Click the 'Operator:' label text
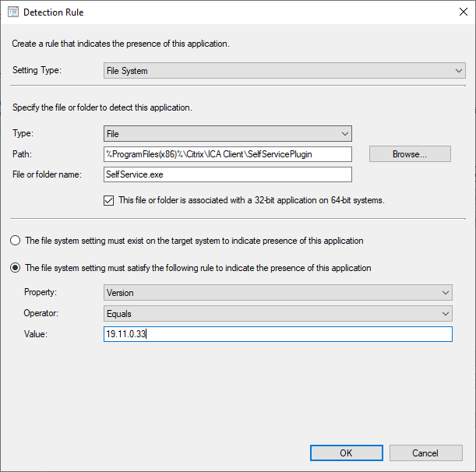The width and height of the screenshot is (476, 472). coord(41,313)
